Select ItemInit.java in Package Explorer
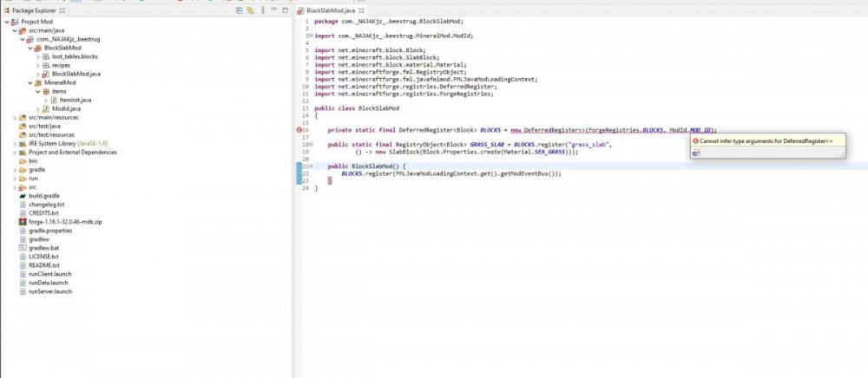The width and height of the screenshot is (868, 378). coord(76,101)
